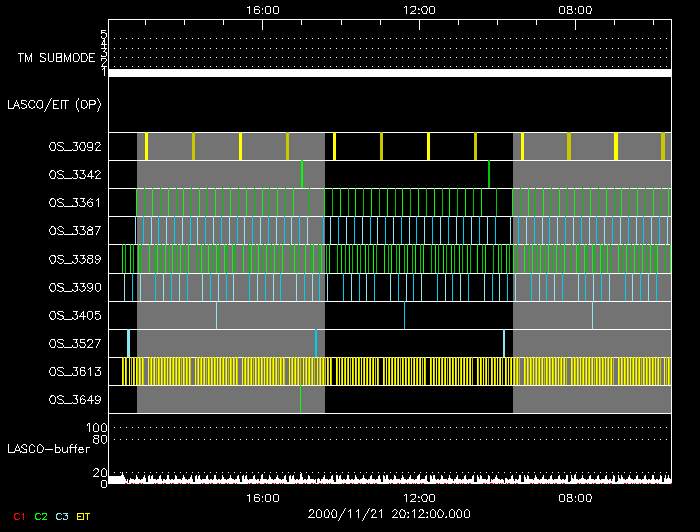Click the white TM SUBMODE level bar
The width and height of the screenshot is (700, 532).
389,73
